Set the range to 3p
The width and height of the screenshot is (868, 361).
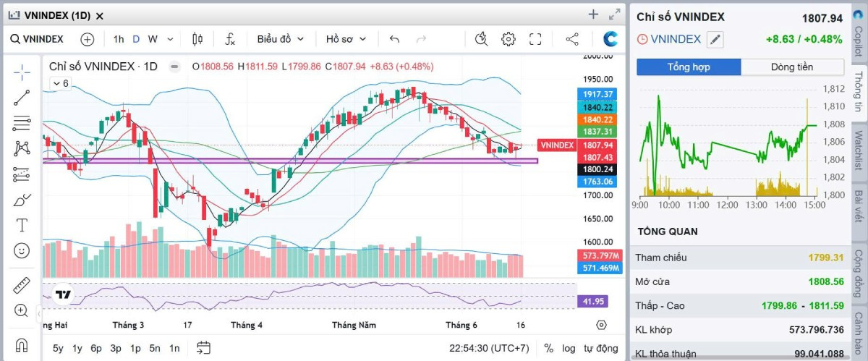(116, 348)
